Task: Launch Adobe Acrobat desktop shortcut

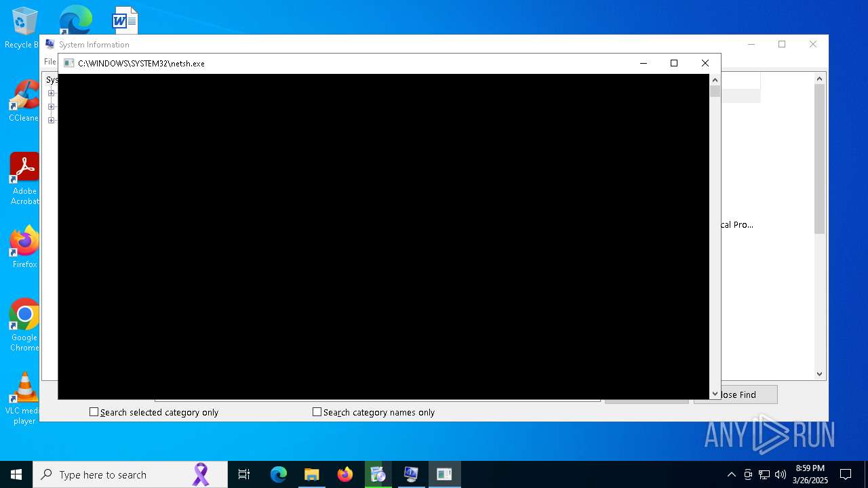Action: 24,179
